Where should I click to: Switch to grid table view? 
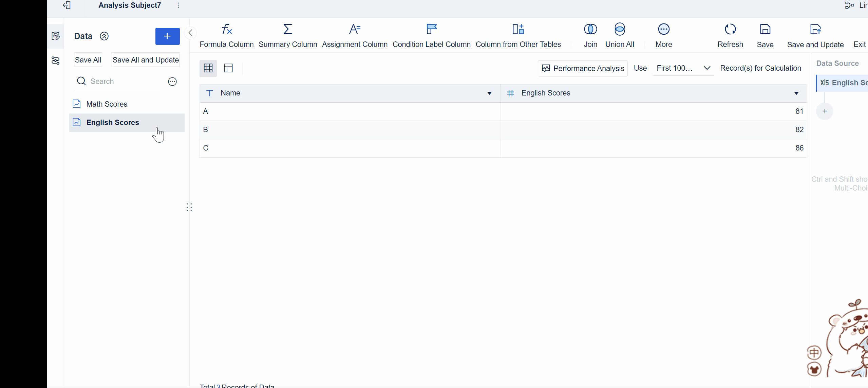[x=208, y=68]
